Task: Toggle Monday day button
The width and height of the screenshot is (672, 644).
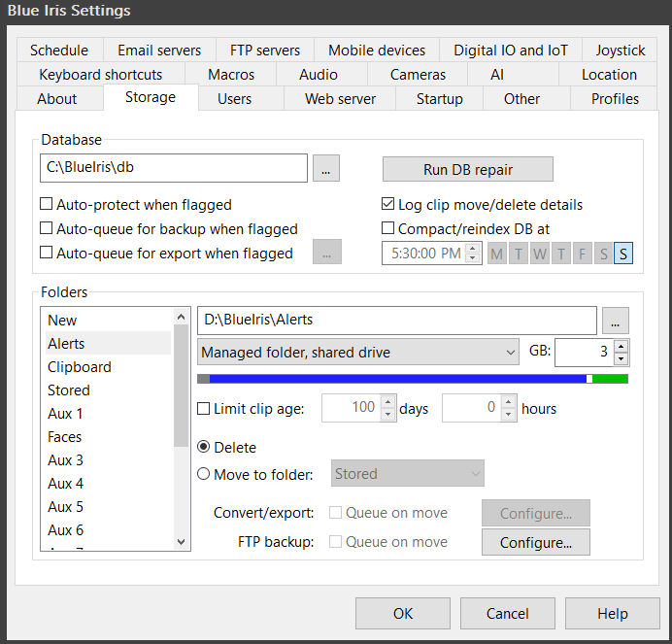Action: [x=497, y=254]
